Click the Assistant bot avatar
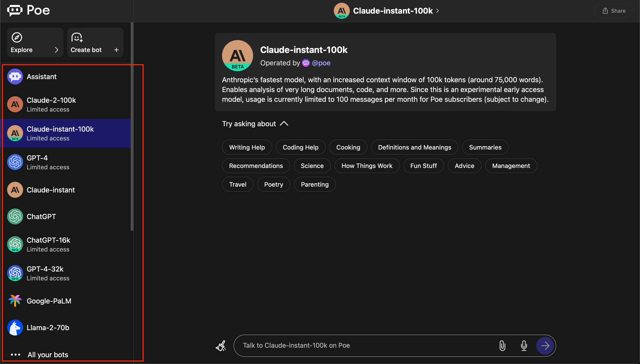 click(15, 77)
